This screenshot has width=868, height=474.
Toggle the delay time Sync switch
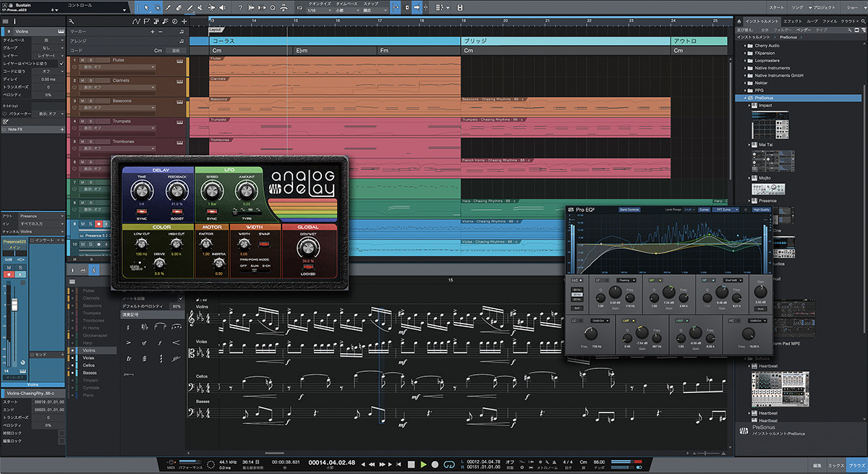[x=142, y=211]
